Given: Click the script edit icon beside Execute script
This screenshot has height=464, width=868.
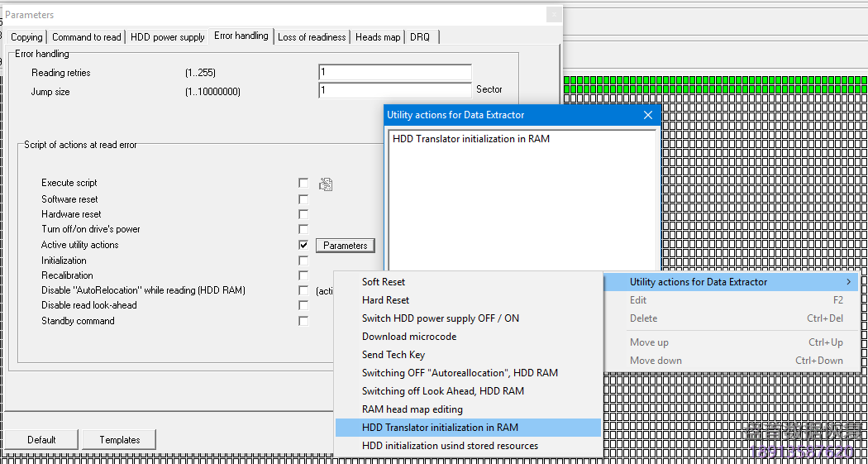Looking at the screenshot, I should [x=326, y=184].
